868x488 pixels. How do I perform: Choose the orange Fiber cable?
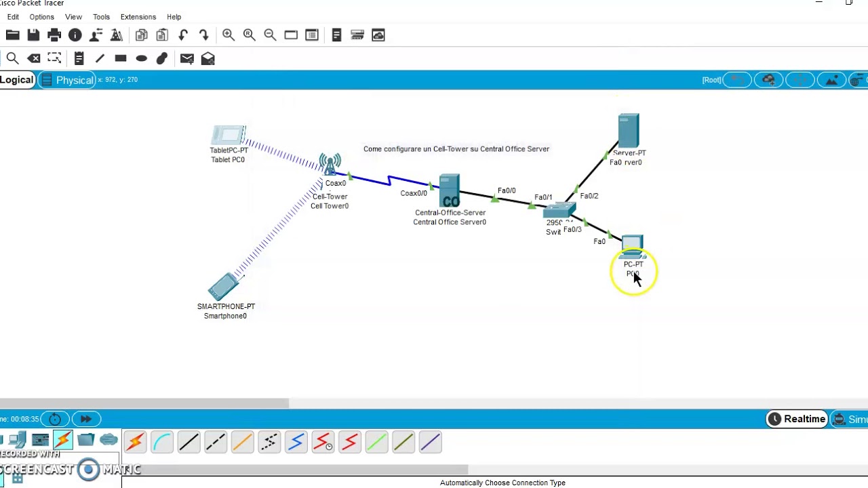pyautogui.click(x=242, y=443)
